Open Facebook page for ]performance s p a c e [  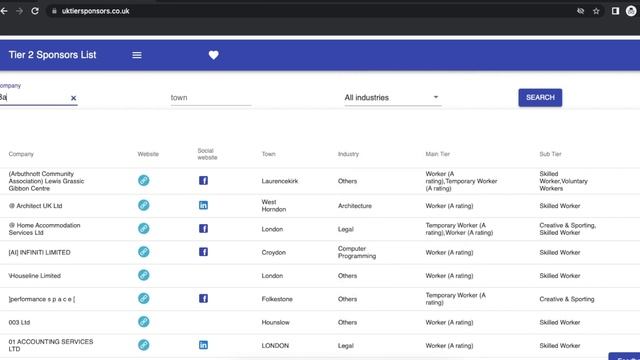click(x=203, y=298)
